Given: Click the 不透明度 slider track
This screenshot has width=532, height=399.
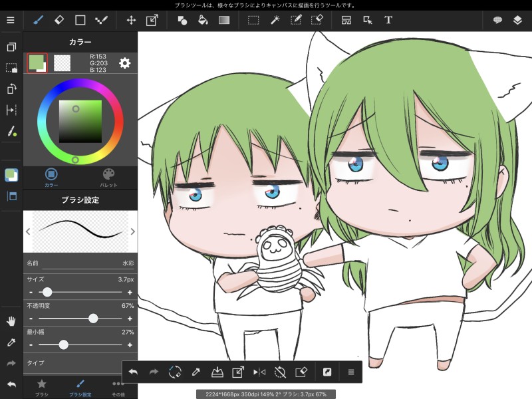Looking at the screenshot, I should click(x=80, y=319).
